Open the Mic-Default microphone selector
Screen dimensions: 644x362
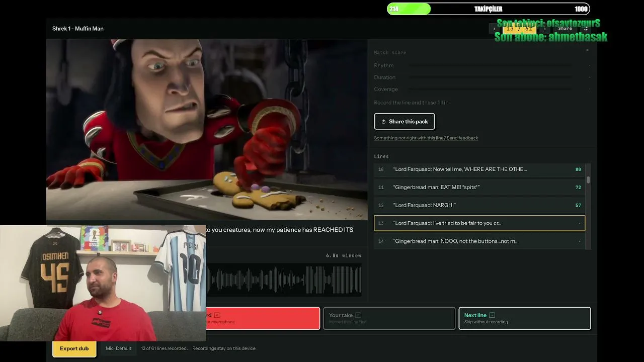click(119, 348)
